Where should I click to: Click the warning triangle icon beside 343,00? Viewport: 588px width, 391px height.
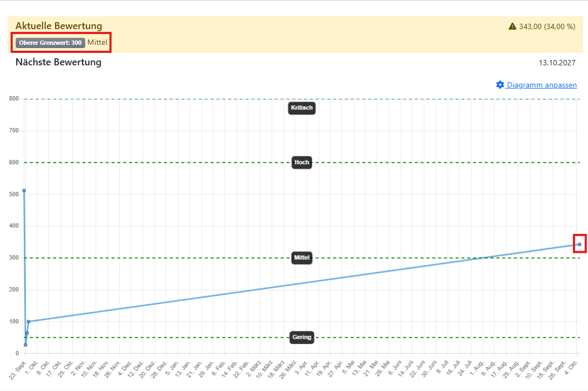[512, 26]
